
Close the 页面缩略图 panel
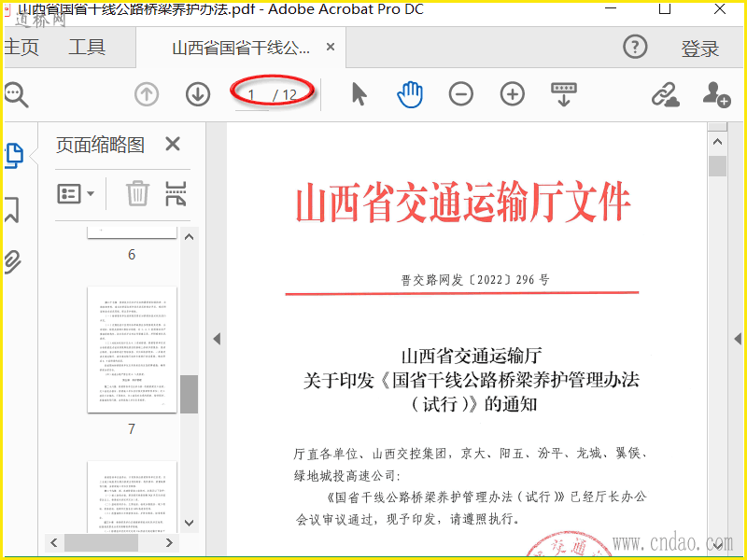[173, 144]
